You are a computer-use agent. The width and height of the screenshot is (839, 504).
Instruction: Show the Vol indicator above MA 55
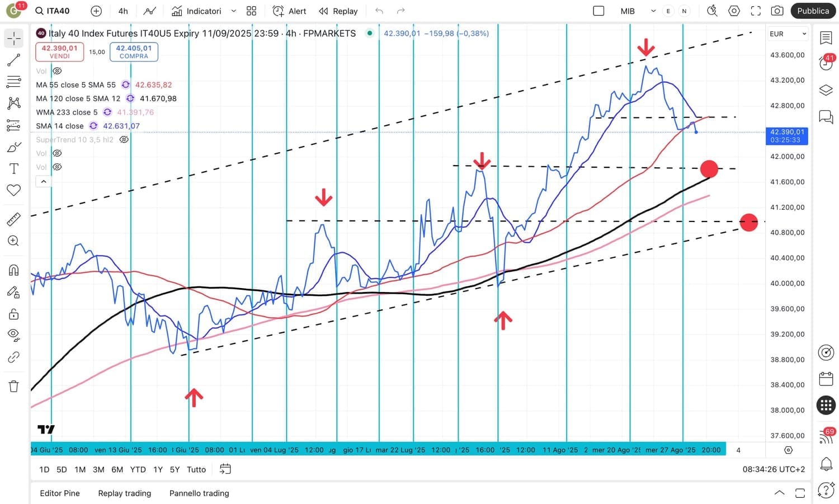pyautogui.click(x=57, y=71)
